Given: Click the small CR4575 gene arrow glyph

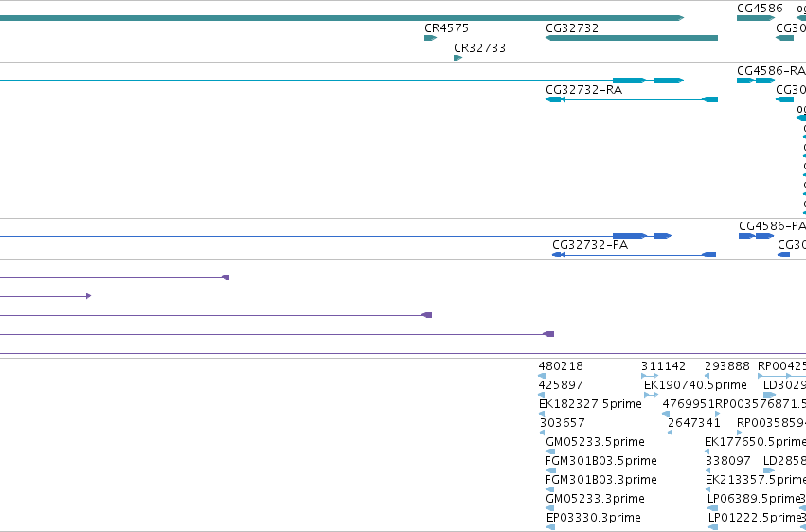Looking at the screenshot, I should (x=430, y=38).
